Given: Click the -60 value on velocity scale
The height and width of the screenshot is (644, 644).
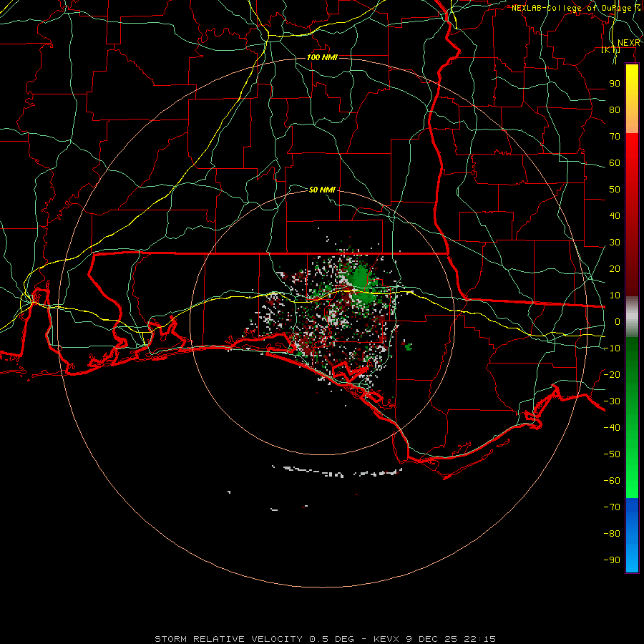Looking at the screenshot, I should click(612, 481).
